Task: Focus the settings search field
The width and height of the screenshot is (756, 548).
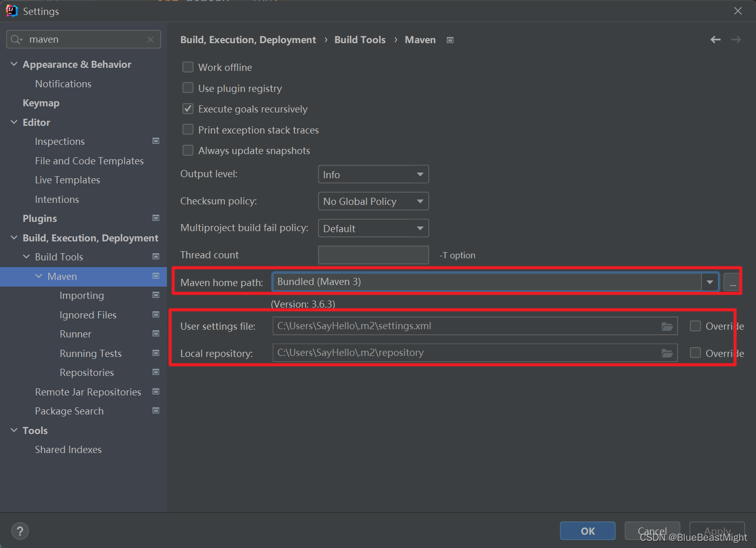Action: click(84, 40)
